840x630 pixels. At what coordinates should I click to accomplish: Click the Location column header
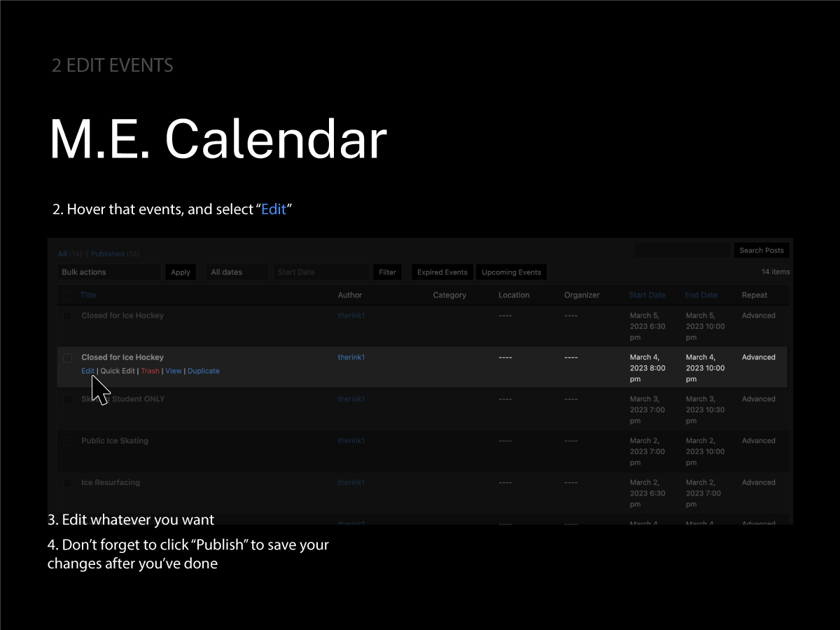[x=514, y=295]
